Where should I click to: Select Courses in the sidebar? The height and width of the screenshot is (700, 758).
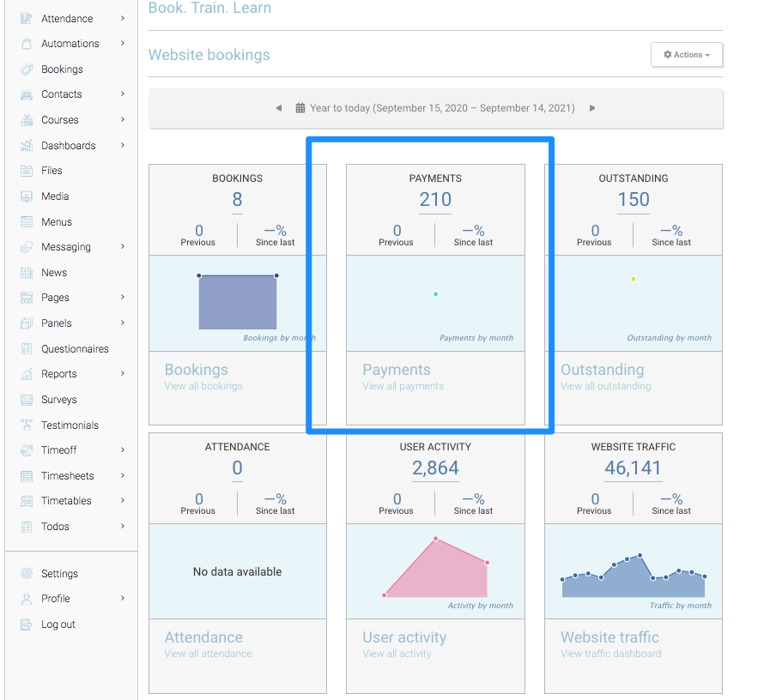[59, 120]
